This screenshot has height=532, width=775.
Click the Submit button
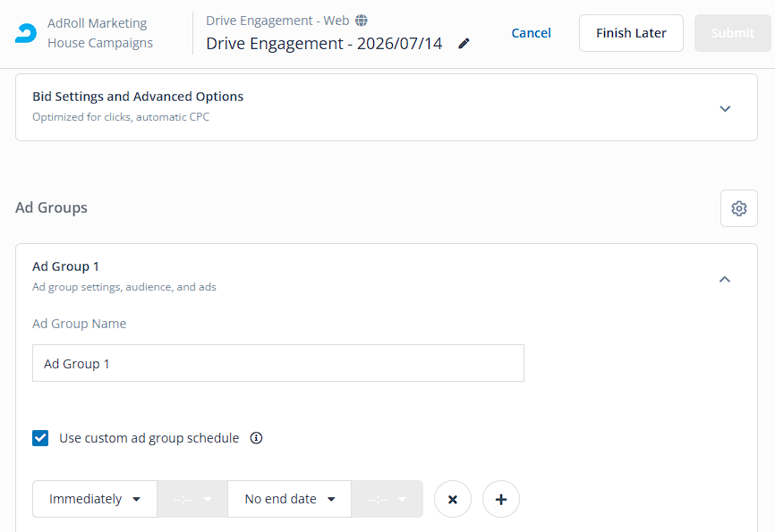coord(733,33)
